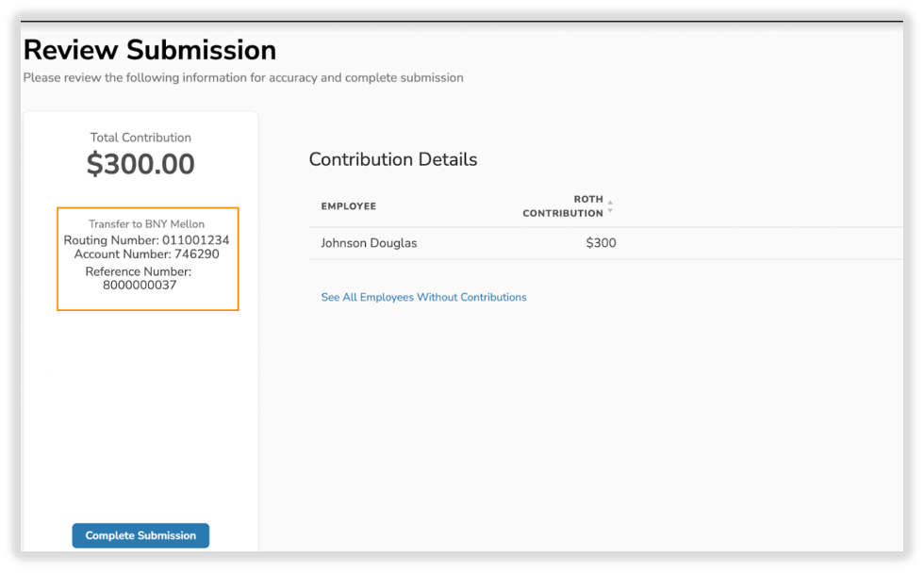
Task: Click the Review Submission page title
Action: (150, 50)
